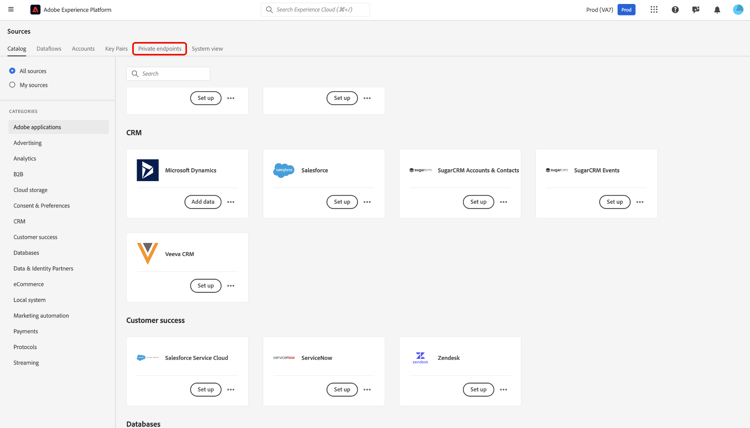Select Consent & Preferences category

click(41, 206)
